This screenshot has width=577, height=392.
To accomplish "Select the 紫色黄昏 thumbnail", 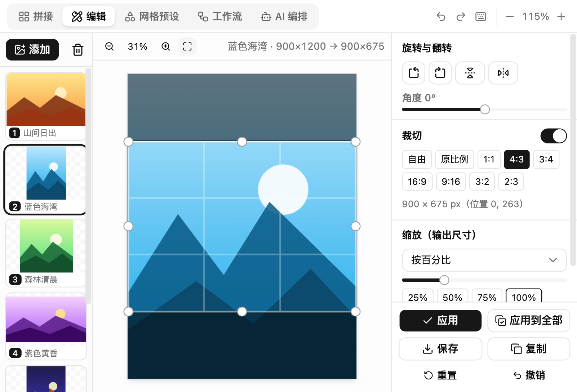I will [x=46, y=326].
